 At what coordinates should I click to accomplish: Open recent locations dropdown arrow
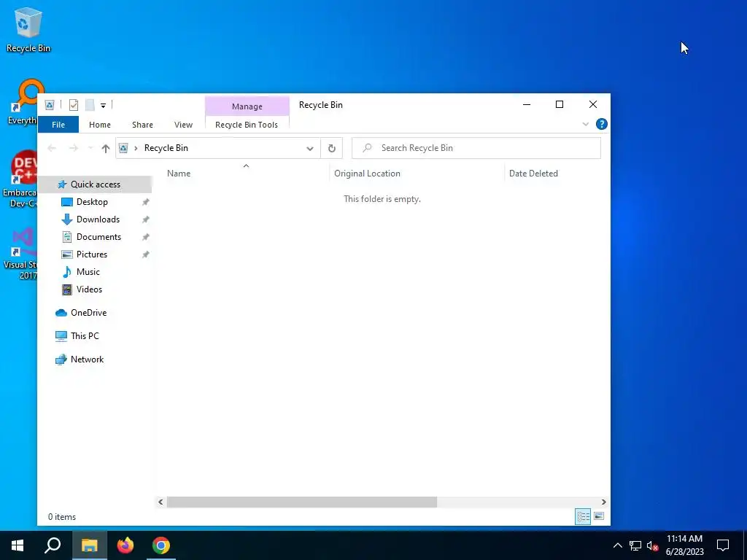[90, 148]
